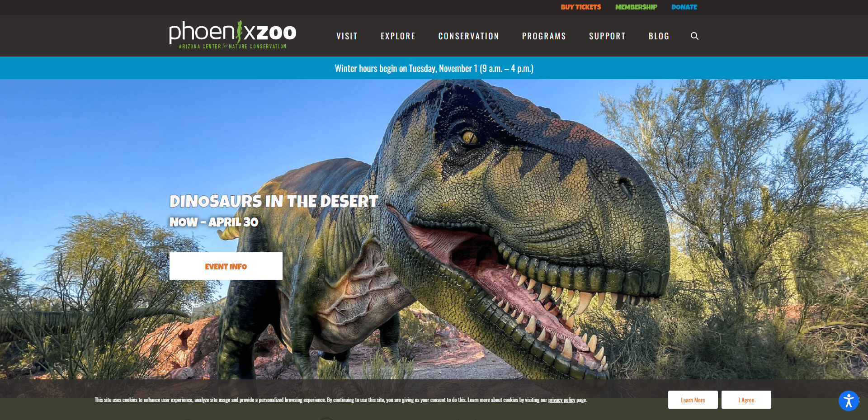Click the Buy Tickets link

coord(581,7)
